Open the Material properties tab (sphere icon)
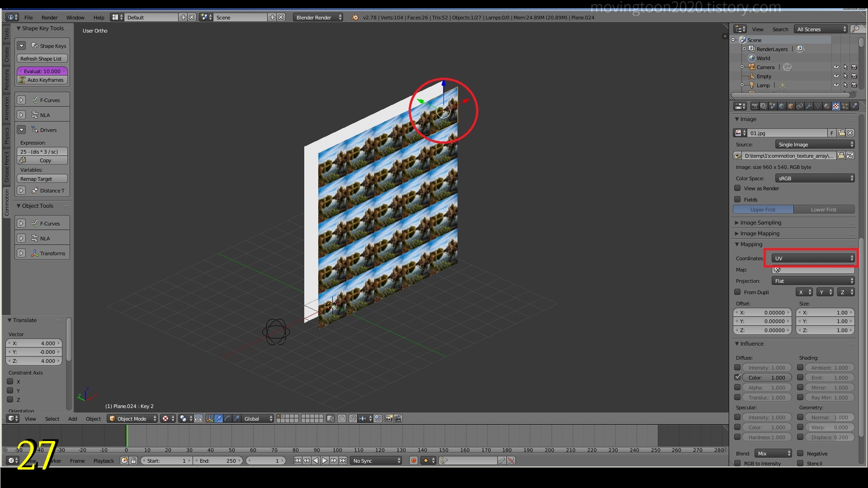This screenshot has height=488, width=868. 827,106
